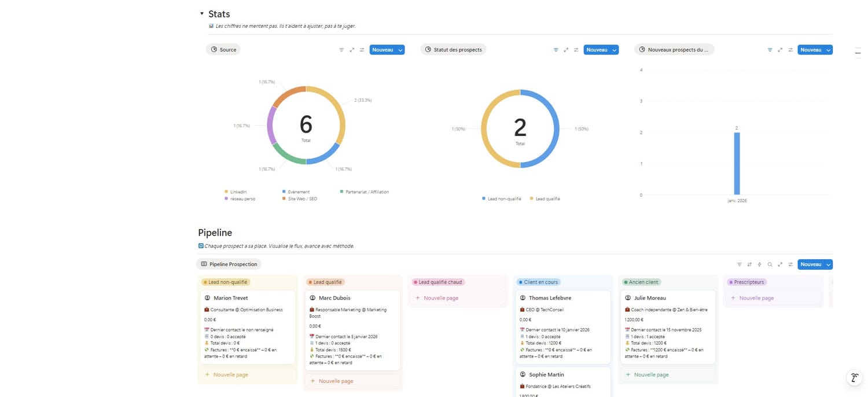Filter the Source chart
The width and height of the screenshot is (868, 397).
point(341,50)
